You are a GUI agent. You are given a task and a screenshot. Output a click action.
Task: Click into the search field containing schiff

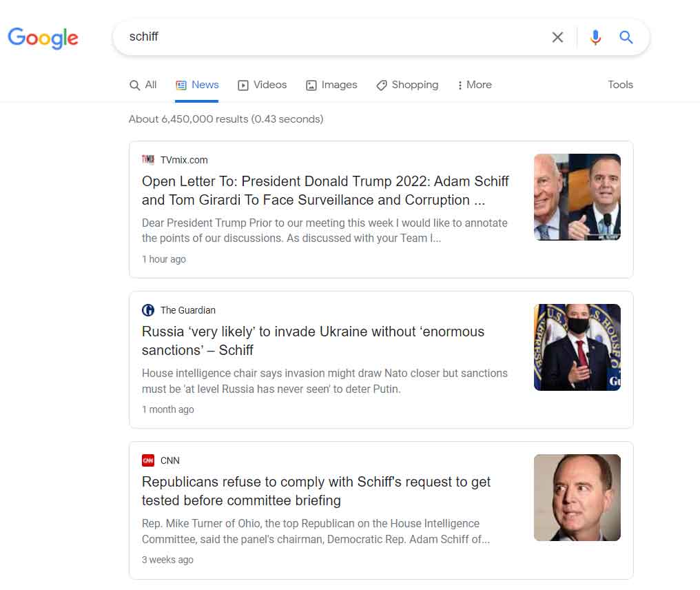coord(330,37)
